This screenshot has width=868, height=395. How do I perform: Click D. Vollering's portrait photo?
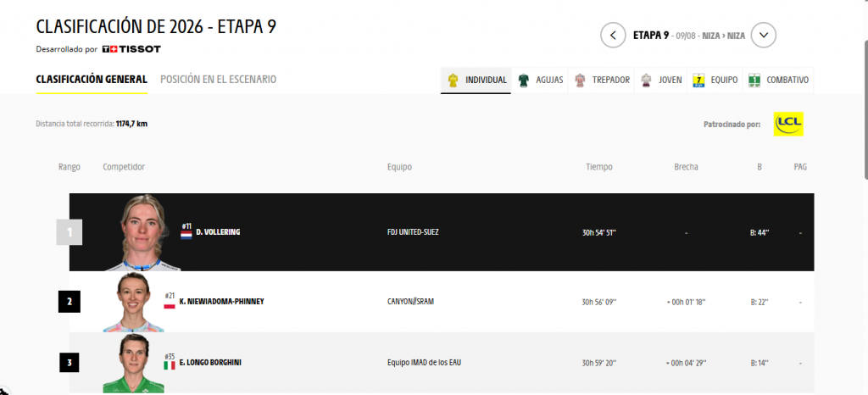(142, 232)
